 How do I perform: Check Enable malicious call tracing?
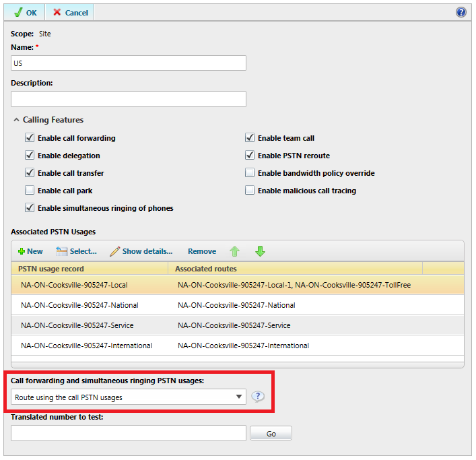[250, 191]
